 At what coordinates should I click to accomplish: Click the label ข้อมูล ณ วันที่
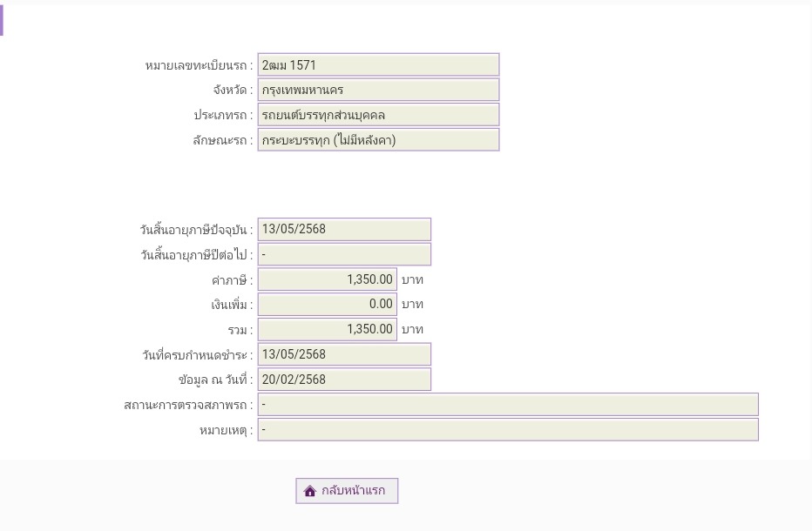215,380
